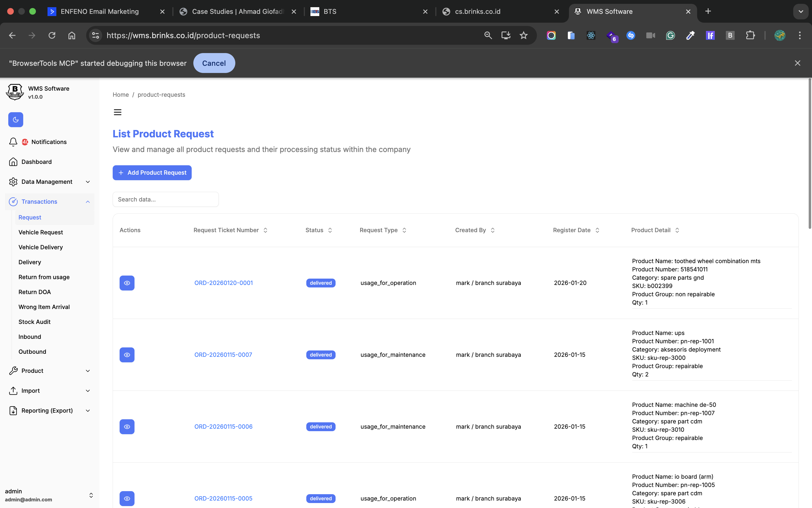
Task: Bookmark page using the star icon
Action: [523, 35]
